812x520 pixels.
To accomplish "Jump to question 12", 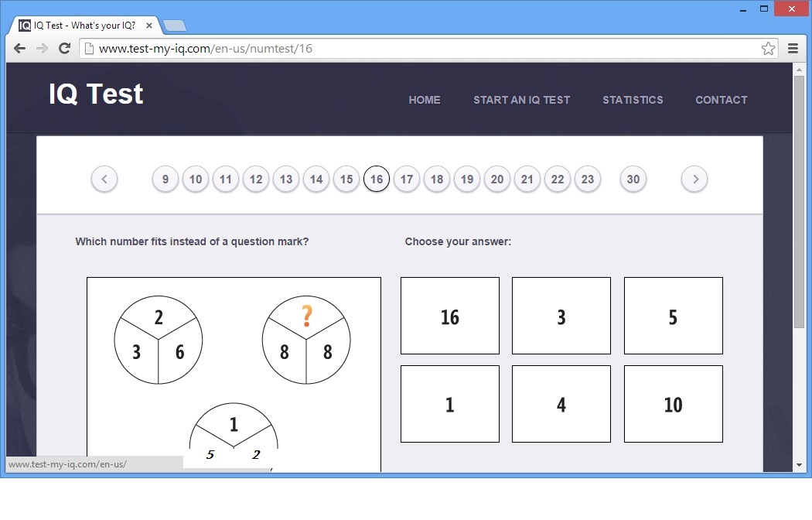I will pos(256,180).
